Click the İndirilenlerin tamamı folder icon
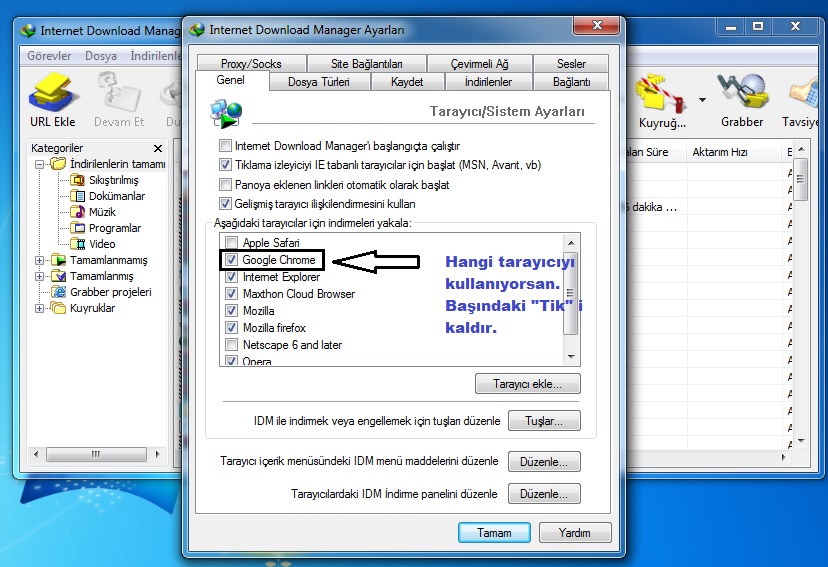The width and height of the screenshot is (828, 567). pyautogui.click(x=59, y=164)
